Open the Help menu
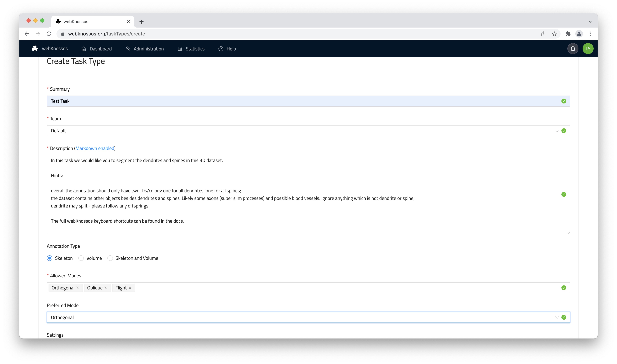 coord(227,49)
